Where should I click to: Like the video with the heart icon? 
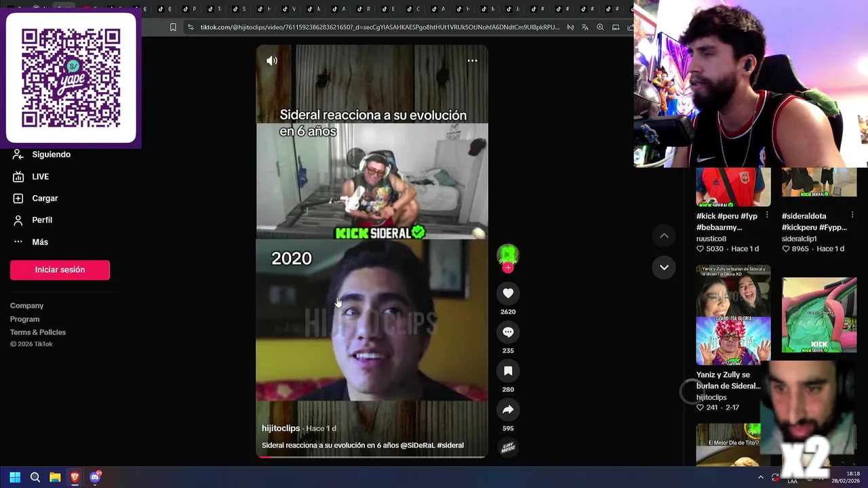coord(508,293)
